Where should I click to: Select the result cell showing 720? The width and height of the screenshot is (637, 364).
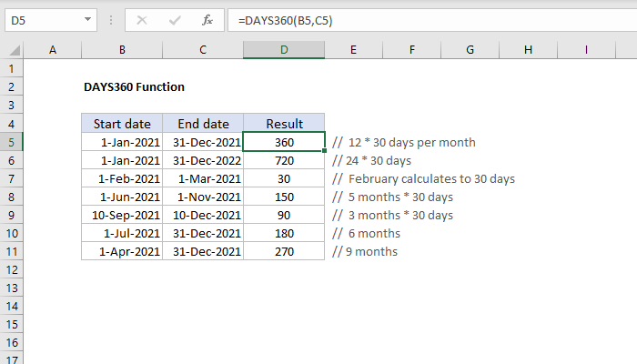pos(284,160)
